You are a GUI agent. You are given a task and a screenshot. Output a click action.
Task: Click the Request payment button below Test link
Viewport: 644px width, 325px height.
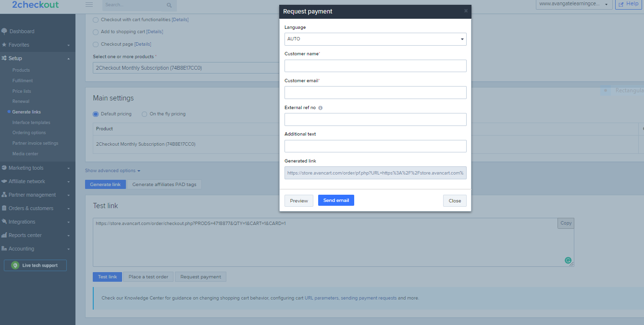200,277
